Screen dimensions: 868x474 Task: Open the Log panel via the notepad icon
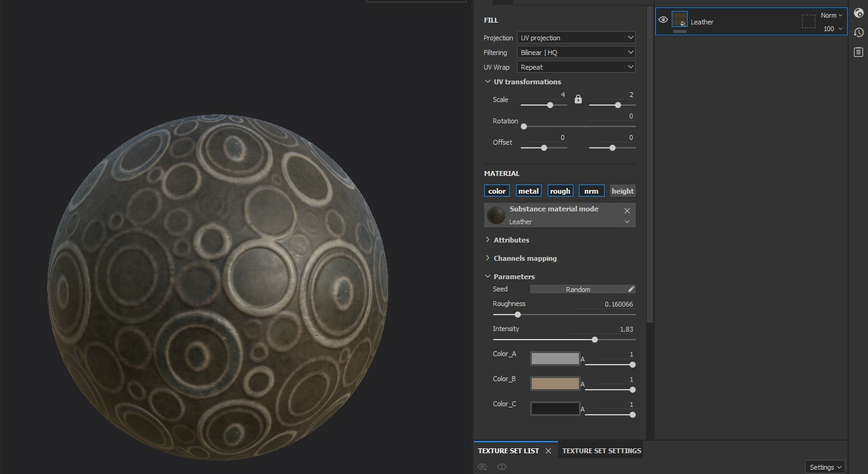click(x=859, y=52)
